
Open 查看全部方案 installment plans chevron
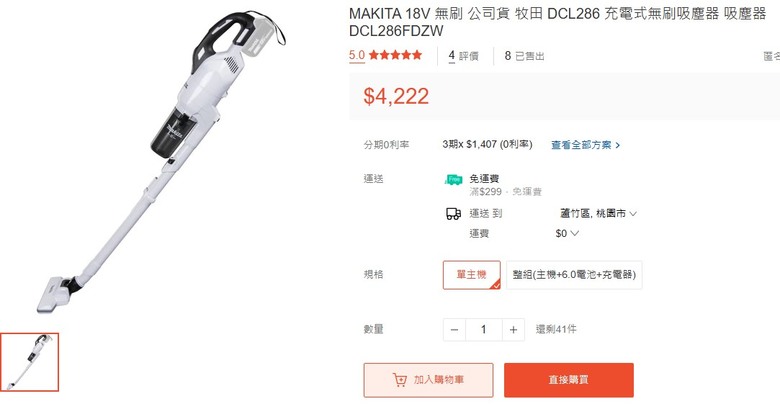tap(618, 145)
